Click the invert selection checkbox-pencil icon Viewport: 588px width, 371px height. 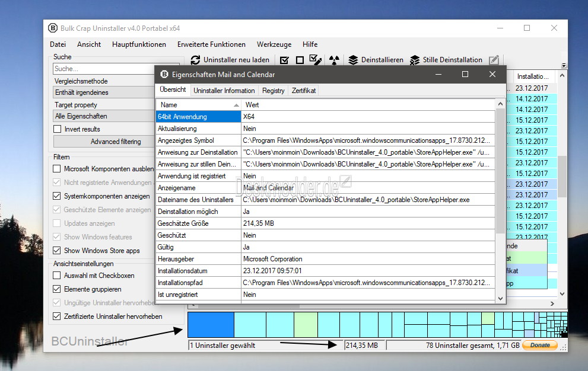pos(316,60)
